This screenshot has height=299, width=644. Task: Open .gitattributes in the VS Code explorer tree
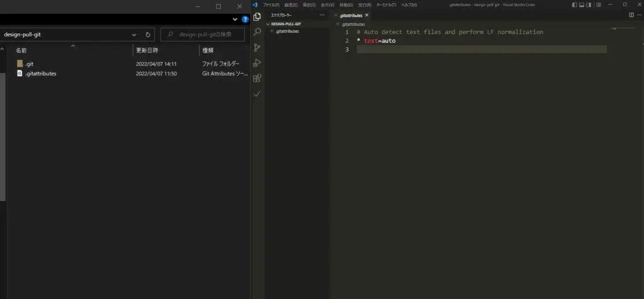point(287,31)
